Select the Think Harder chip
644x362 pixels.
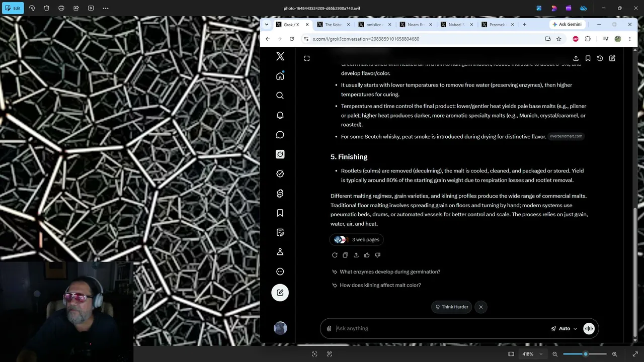click(x=452, y=307)
